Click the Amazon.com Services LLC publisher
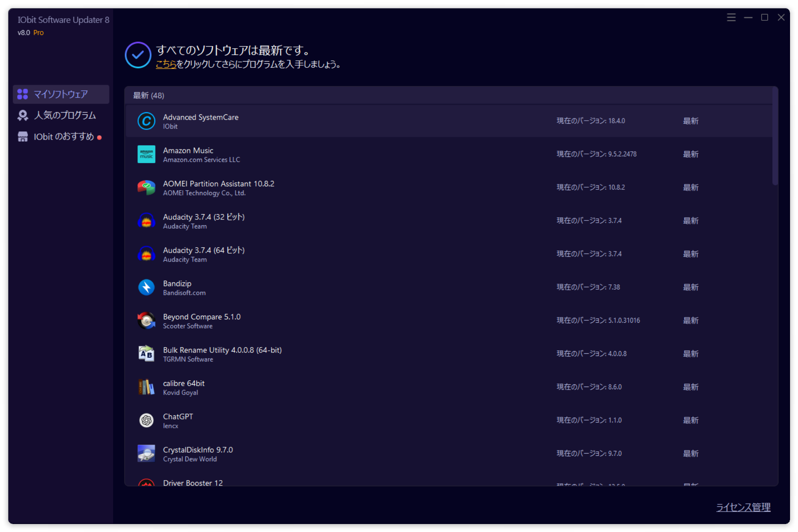 202,160
